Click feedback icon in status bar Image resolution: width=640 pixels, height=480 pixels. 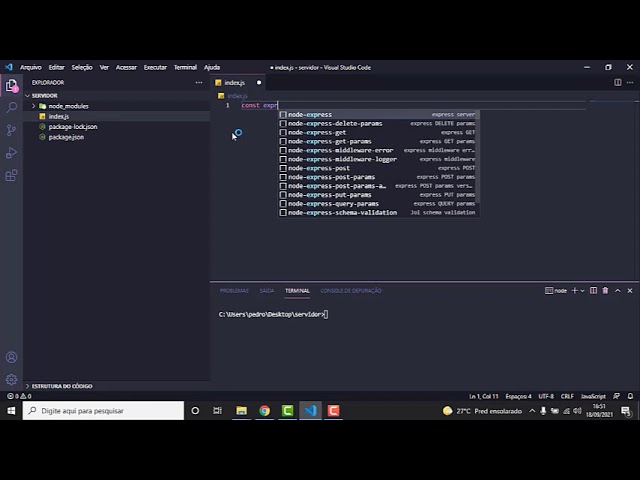(x=616, y=396)
